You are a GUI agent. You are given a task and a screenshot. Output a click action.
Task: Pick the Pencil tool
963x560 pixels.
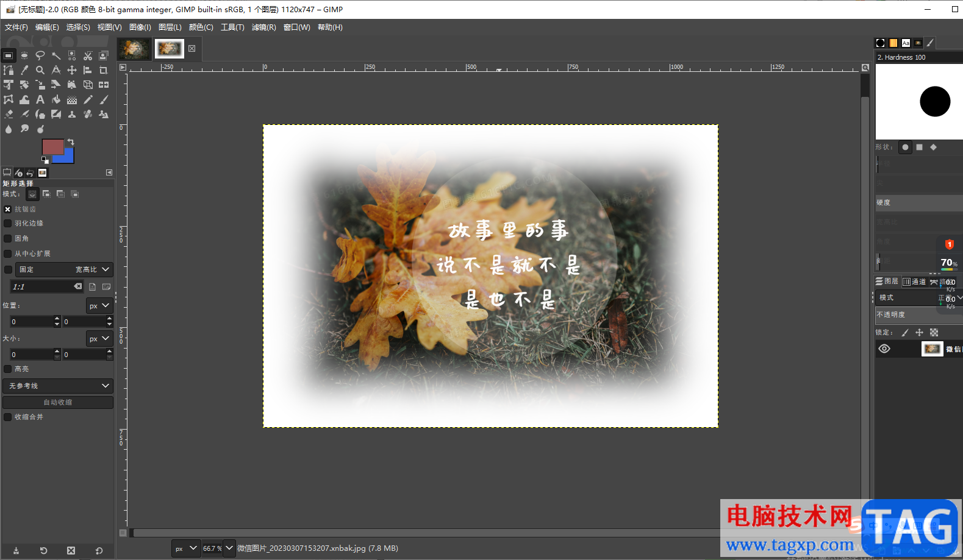(88, 99)
